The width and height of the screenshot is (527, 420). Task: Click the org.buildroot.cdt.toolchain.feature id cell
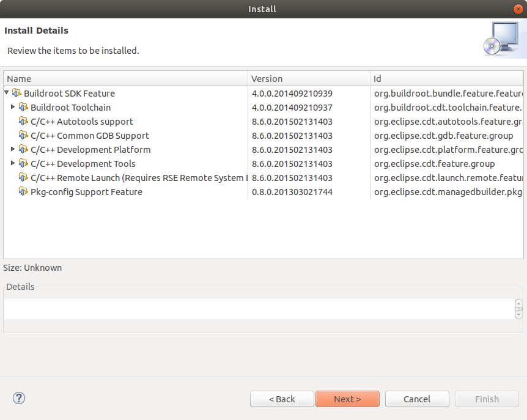pos(448,108)
